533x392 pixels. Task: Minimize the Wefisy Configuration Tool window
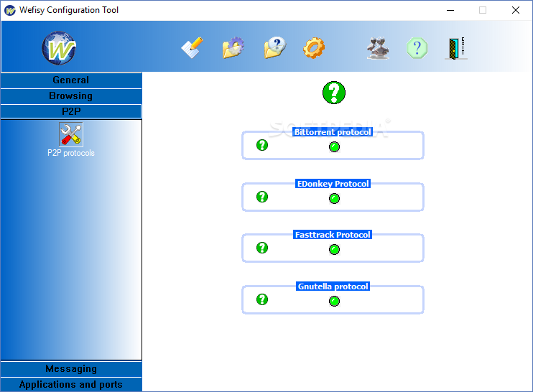[450, 10]
